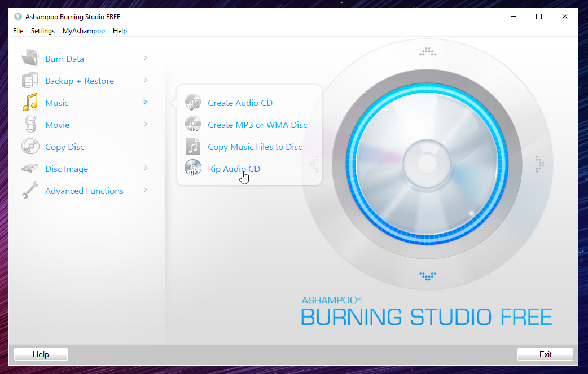
Task: Close the Burning Studio window
Action: coord(565,16)
